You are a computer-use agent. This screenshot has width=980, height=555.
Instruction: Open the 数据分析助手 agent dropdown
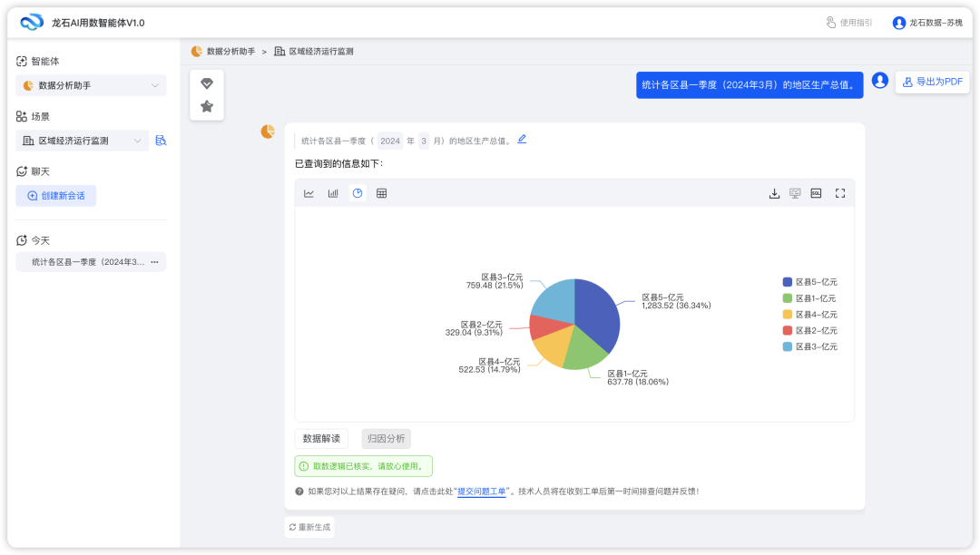(91, 85)
